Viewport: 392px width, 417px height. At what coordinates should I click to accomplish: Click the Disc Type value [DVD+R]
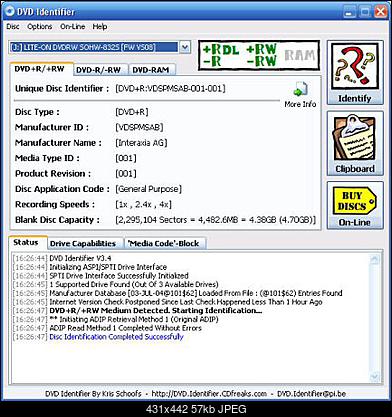132,112
